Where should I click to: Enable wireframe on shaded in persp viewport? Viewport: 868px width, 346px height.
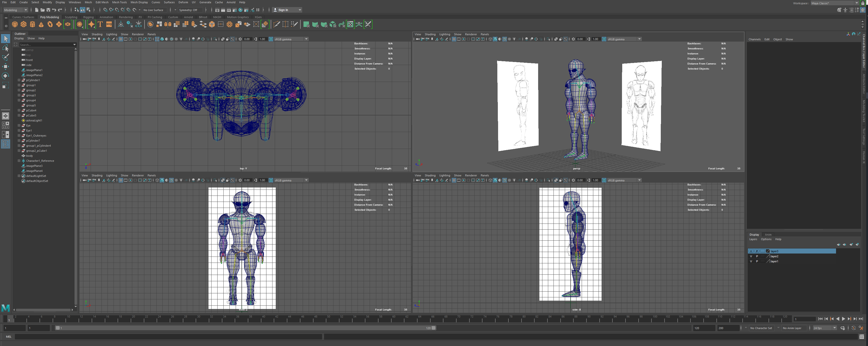505,39
